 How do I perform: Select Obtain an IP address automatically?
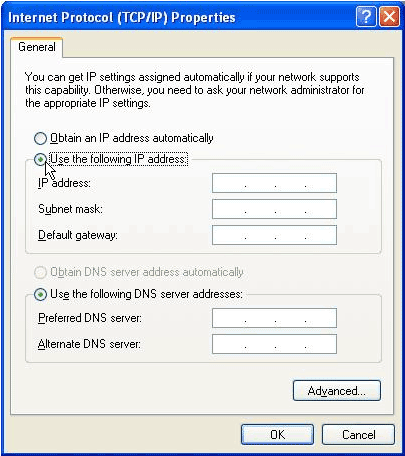click(x=40, y=138)
